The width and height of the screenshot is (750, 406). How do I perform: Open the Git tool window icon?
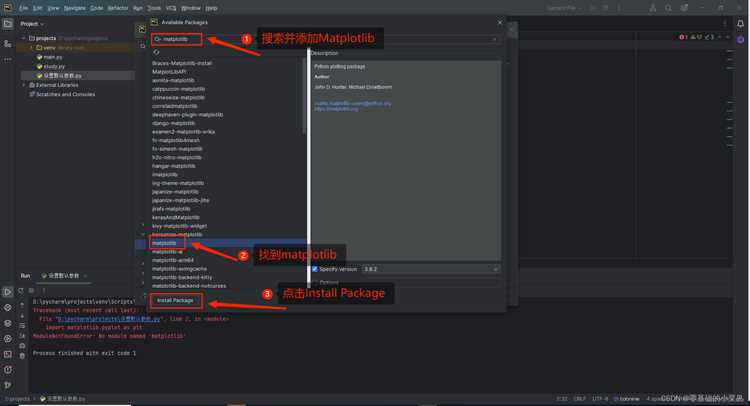click(x=8, y=385)
